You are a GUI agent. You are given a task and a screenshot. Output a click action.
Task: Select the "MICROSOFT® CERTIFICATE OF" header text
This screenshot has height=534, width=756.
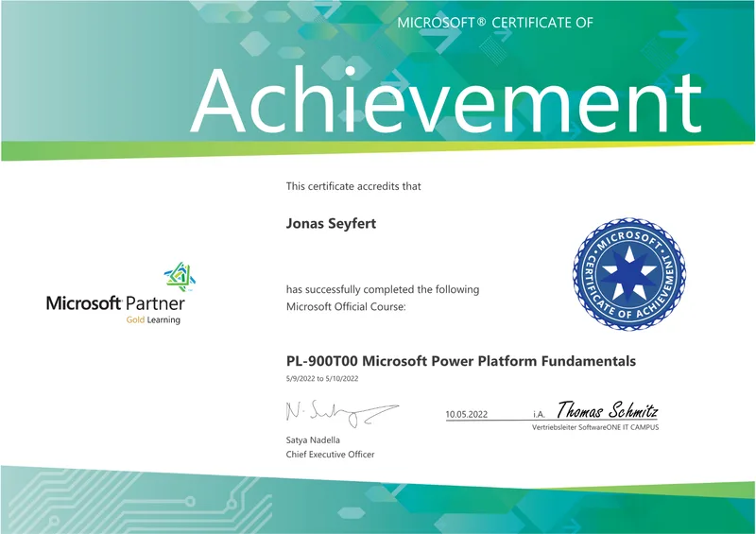tap(494, 22)
